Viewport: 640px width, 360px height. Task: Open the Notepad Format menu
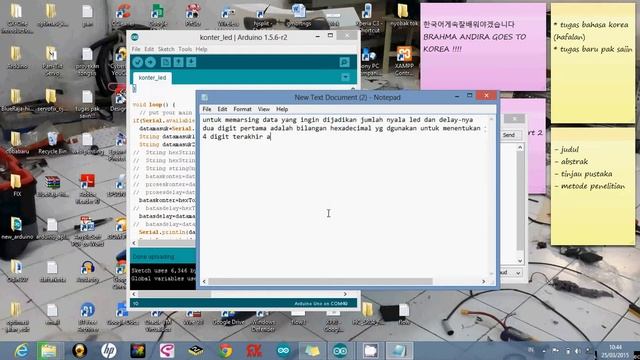(242, 109)
